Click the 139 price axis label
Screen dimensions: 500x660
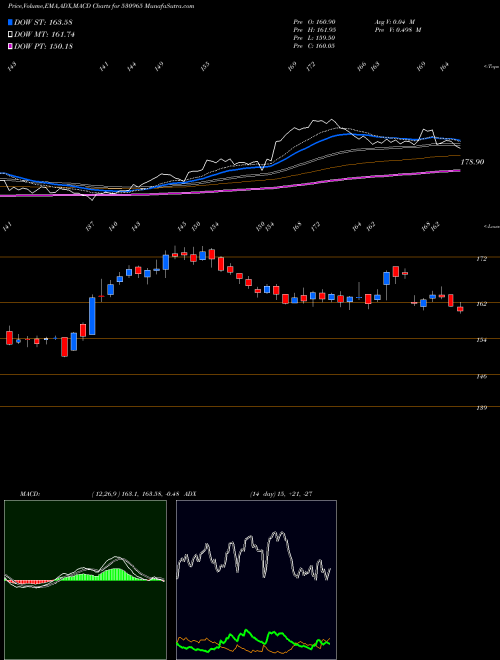(482, 408)
